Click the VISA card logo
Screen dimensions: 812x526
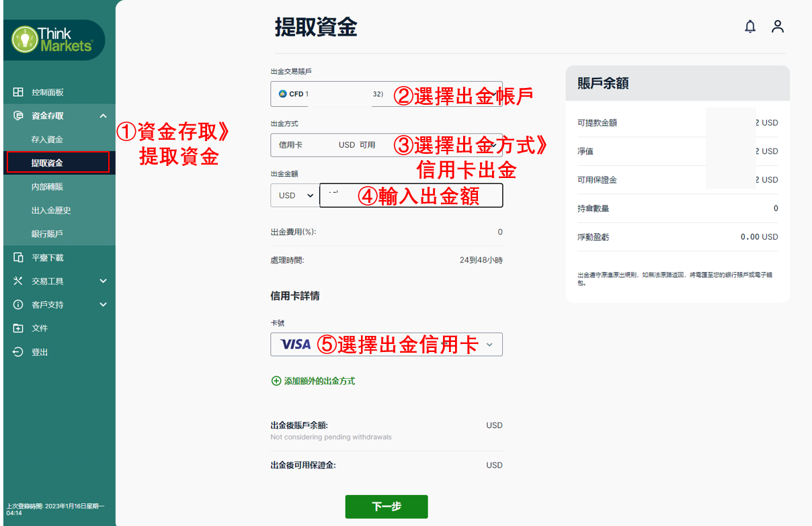point(296,345)
